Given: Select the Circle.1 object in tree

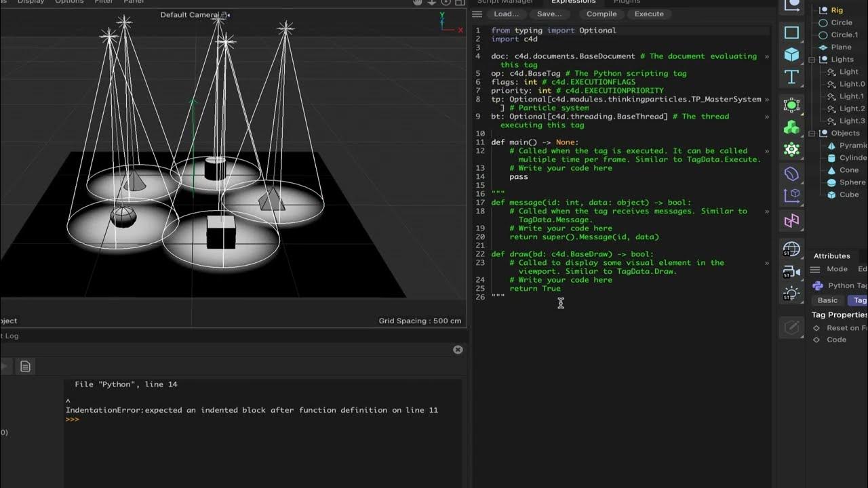Looking at the screenshot, I should [x=844, y=35].
